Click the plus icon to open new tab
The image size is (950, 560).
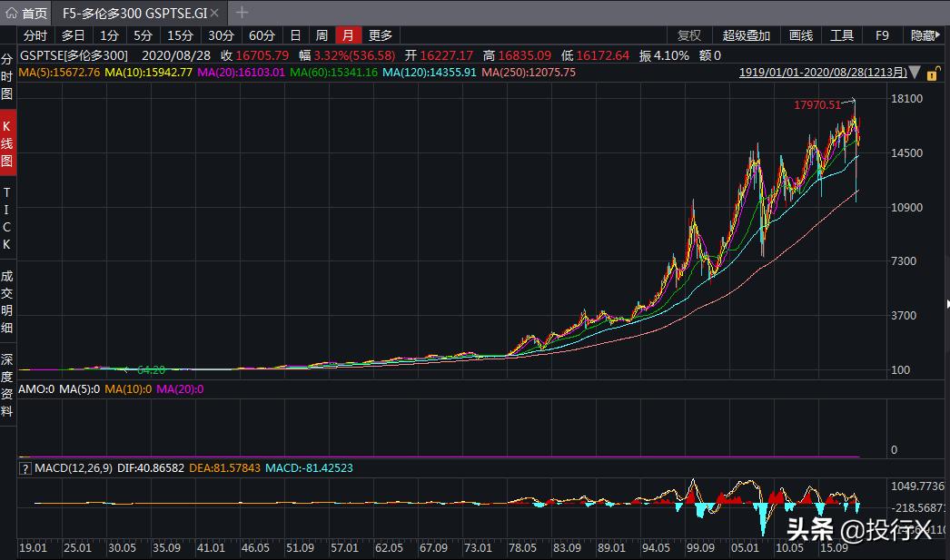click(239, 14)
